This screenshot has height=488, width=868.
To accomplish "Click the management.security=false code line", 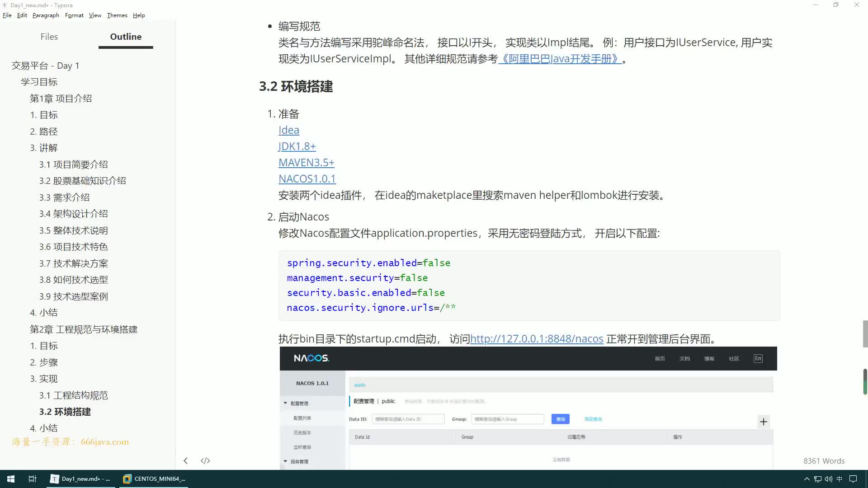I will (357, 278).
